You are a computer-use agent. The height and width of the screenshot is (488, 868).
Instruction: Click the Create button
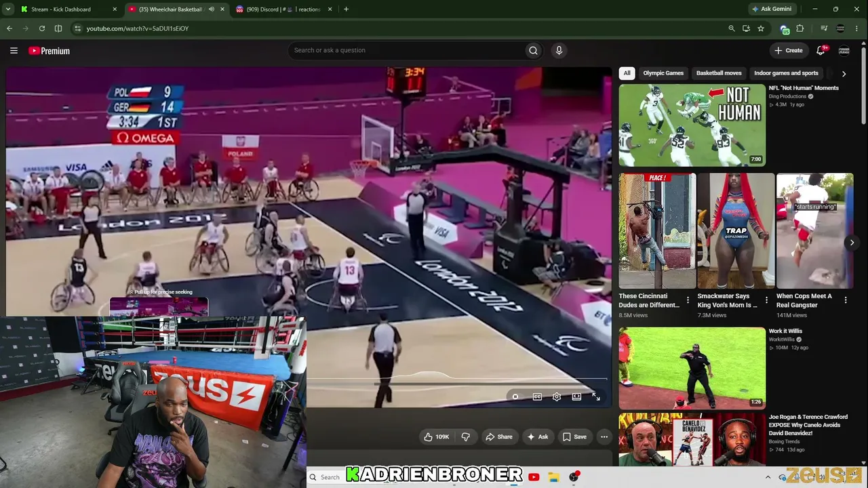pyautogui.click(x=789, y=50)
